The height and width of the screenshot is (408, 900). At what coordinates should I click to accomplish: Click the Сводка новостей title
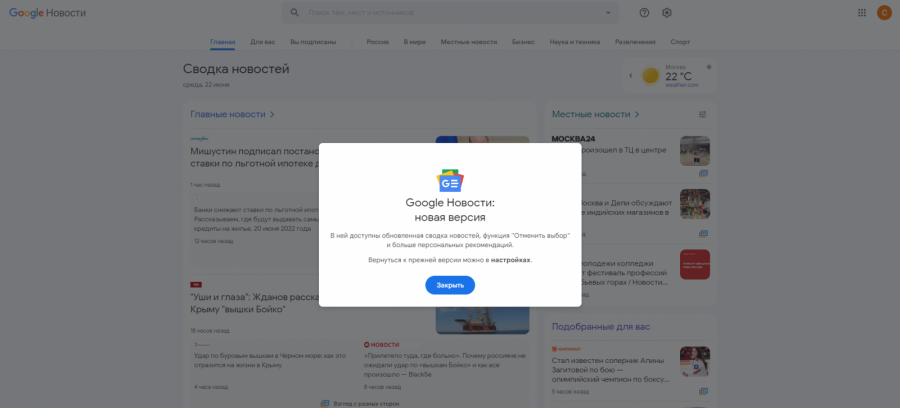[x=236, y=69]
